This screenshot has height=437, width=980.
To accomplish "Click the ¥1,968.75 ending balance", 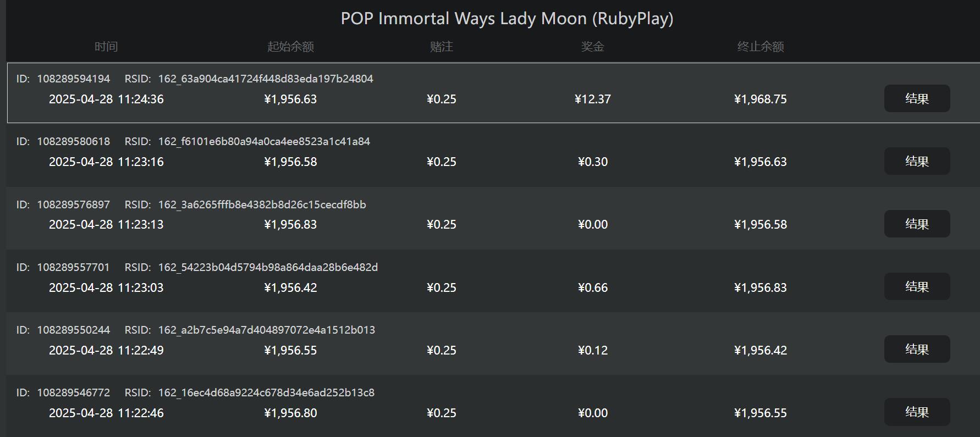I will (761, 99).
